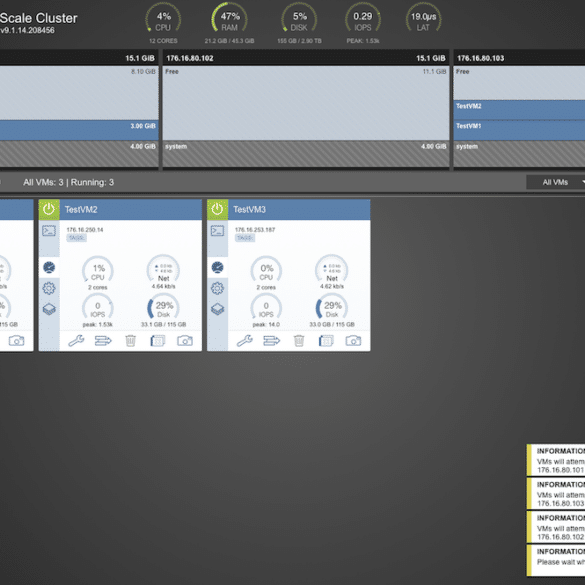585x585 pixels.
Task: Click version text v9.1.14.208456
Action: point(27,30)
